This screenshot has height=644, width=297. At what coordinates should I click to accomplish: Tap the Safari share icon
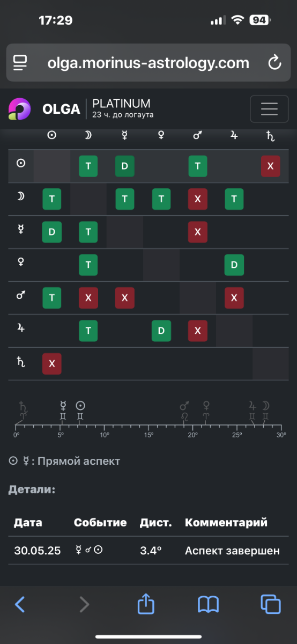(x=146, y=604)
